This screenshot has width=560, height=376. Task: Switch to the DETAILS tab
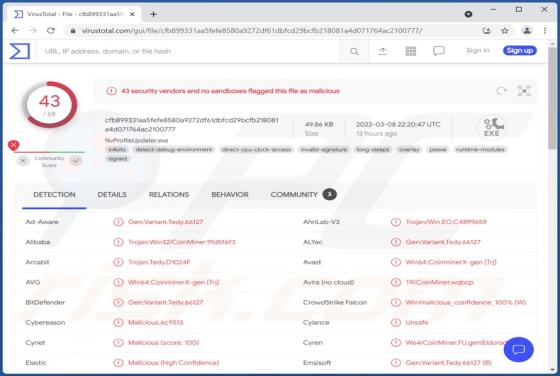pos(112,195)
